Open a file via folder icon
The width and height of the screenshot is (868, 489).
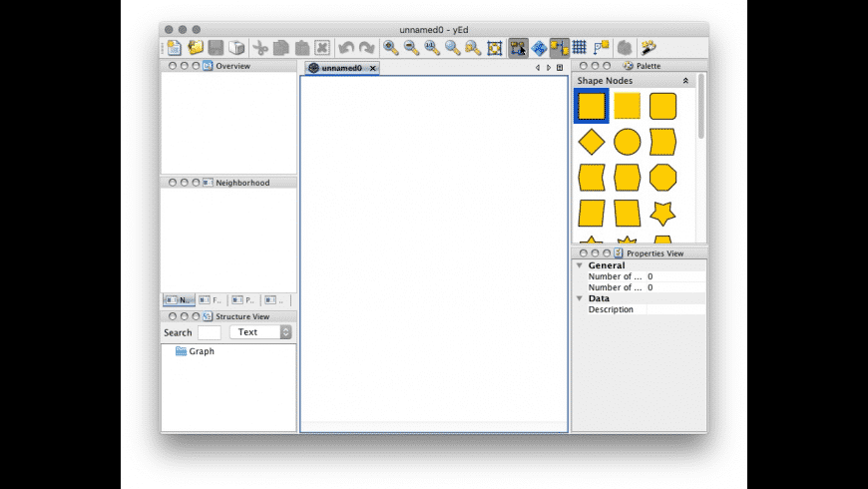pos(195,48)
